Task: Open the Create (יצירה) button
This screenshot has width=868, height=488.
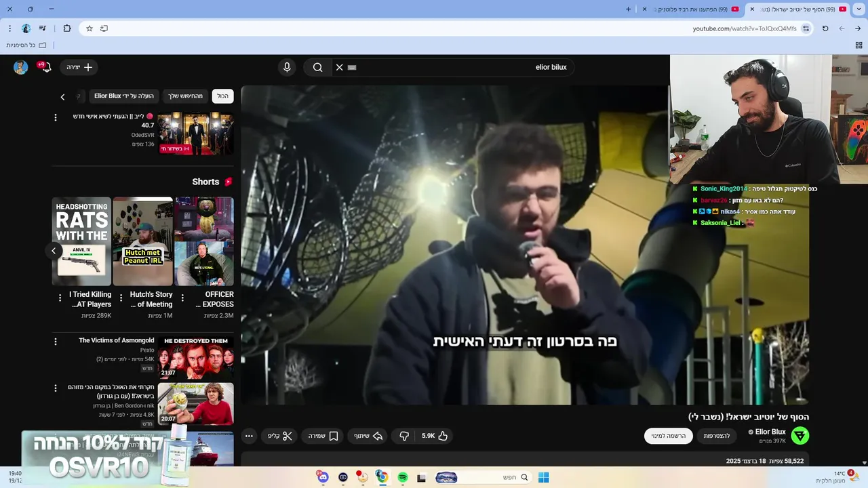Action: pyautogui.click(x=79, y=67)
